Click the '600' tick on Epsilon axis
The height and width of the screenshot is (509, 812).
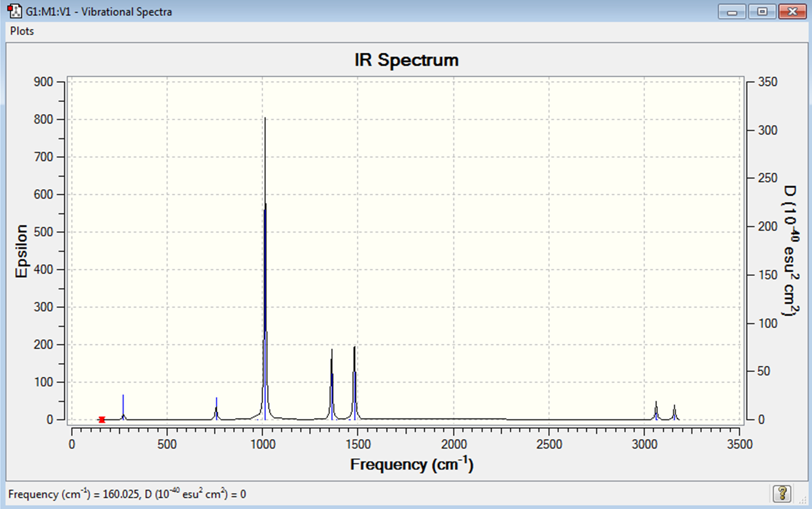[x=43, y=194]
